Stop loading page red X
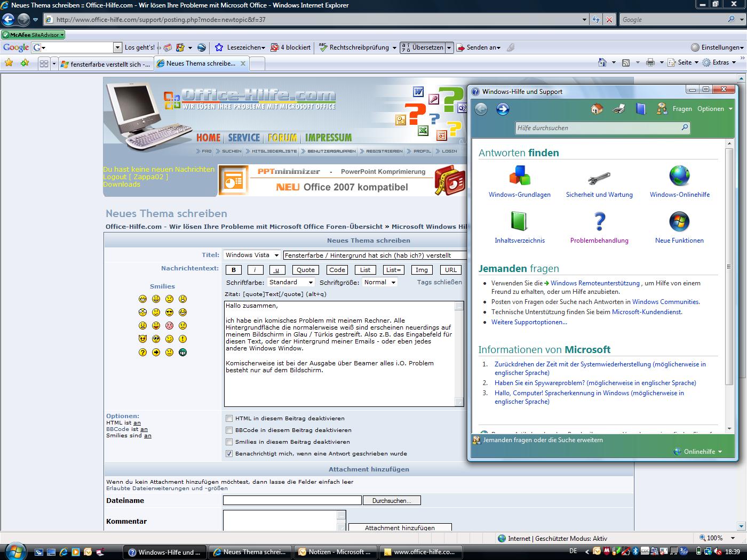747x560 pixels. click(x=609, y=20)
